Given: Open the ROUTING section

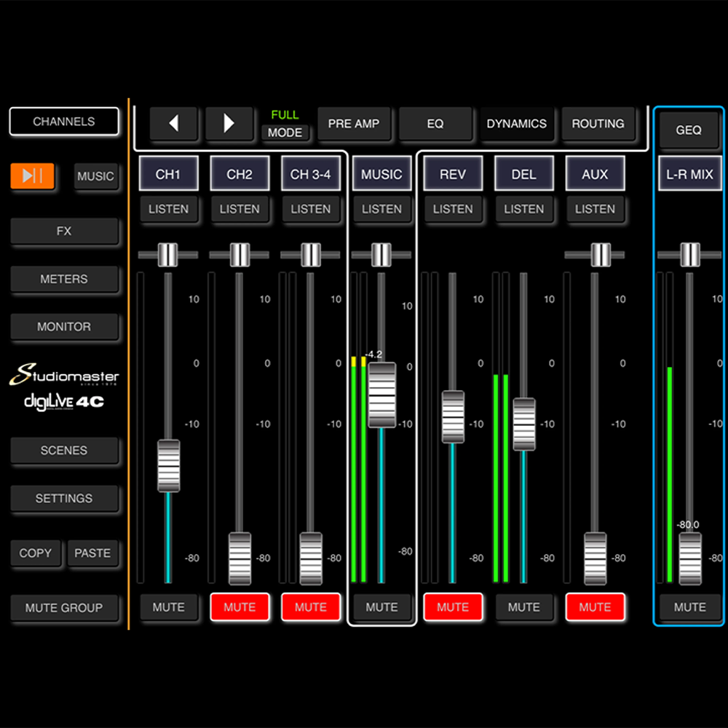Looking at the screenshot, I should (x=598, y=124).
